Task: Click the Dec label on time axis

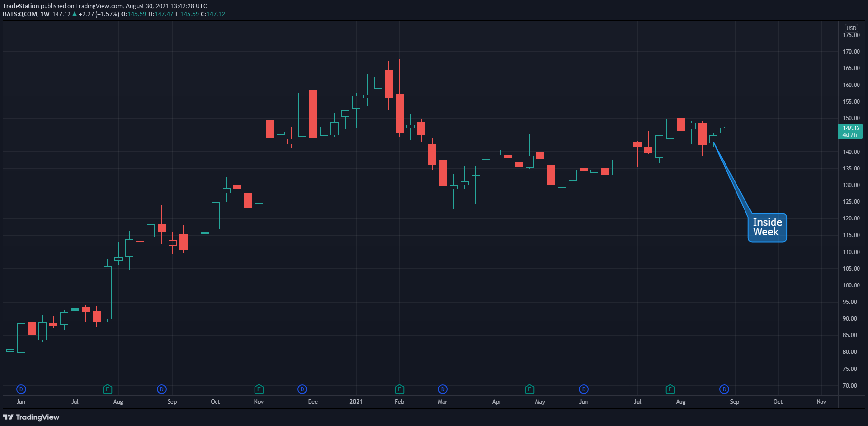Action: click(312, 402)
